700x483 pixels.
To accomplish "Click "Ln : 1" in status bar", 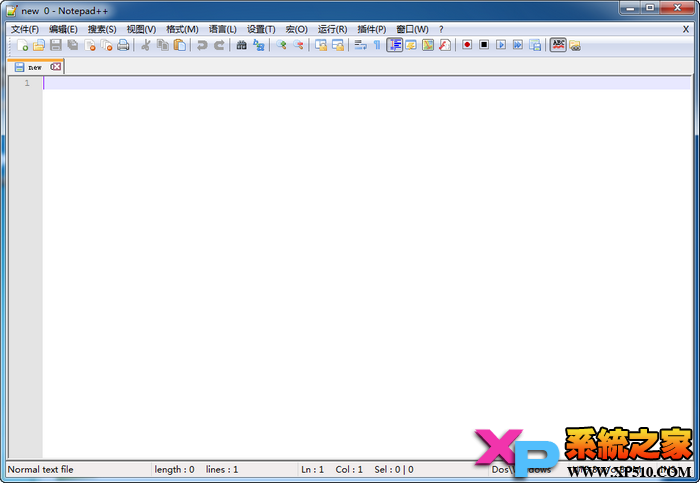I will pos(312,470).
